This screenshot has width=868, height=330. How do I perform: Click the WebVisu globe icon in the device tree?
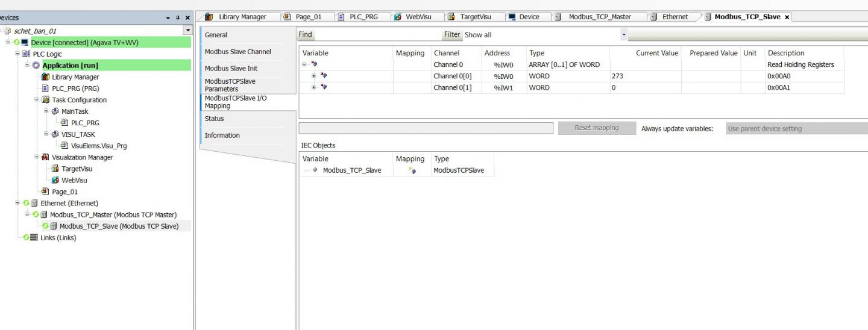(55, 180)
